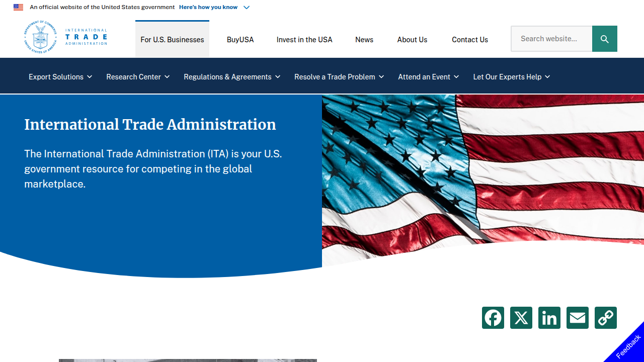The image size is (644, 362).
Task: Open Contact Us page
Action: click(x=470, y=40)
